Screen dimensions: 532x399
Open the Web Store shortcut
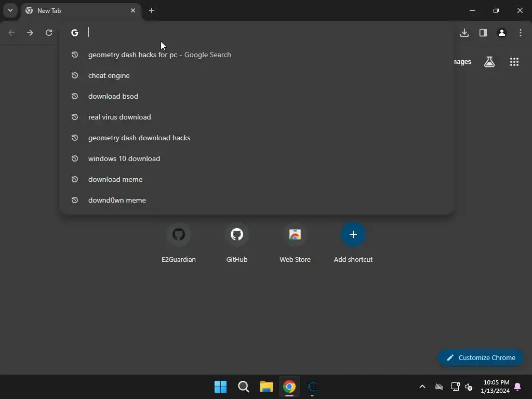click(295, 243)
